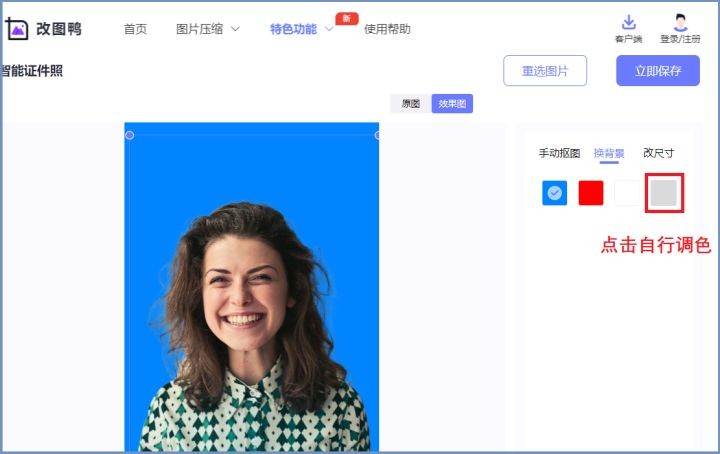Screen dimensions: 720x454
Task: Click the red 新 badge
Action: (347, 18)
